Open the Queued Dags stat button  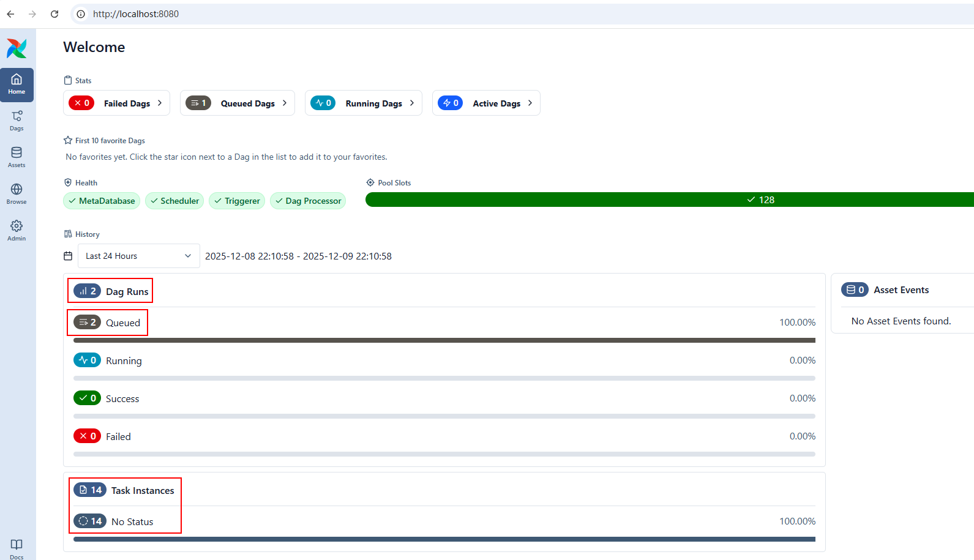point(238,103)
